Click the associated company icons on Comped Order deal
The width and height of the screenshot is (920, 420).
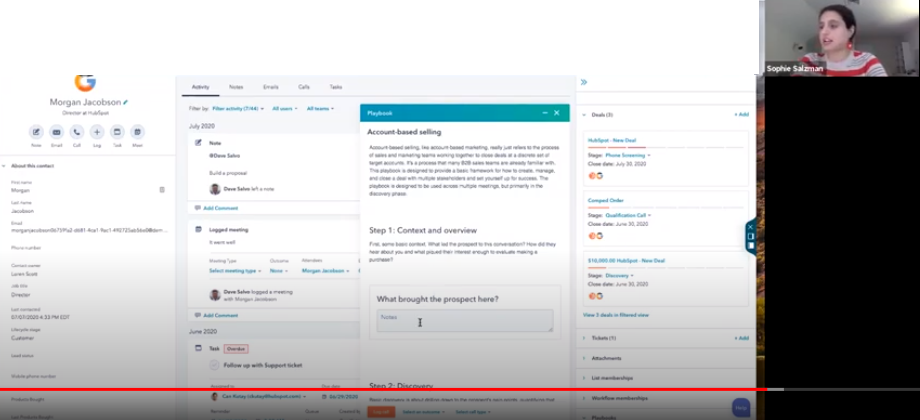coord(596,236)
